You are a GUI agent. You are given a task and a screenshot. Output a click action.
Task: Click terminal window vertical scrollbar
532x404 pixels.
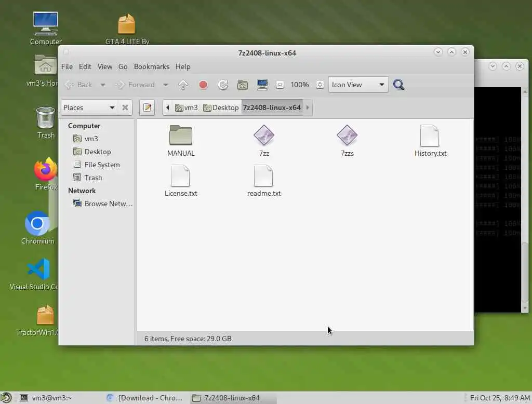tap(525, 200)
